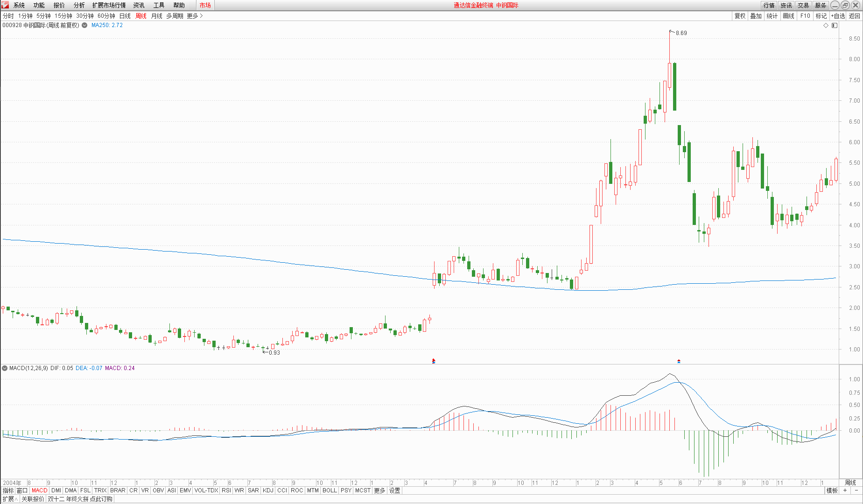
Task: Click the red marker icon below April candles
Action: (x=434, y=361)
